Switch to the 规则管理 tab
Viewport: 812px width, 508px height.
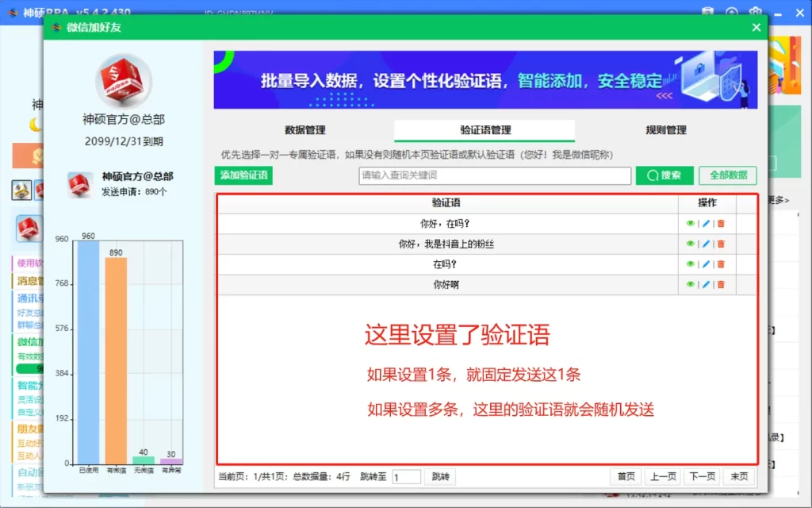click(665, 129)
